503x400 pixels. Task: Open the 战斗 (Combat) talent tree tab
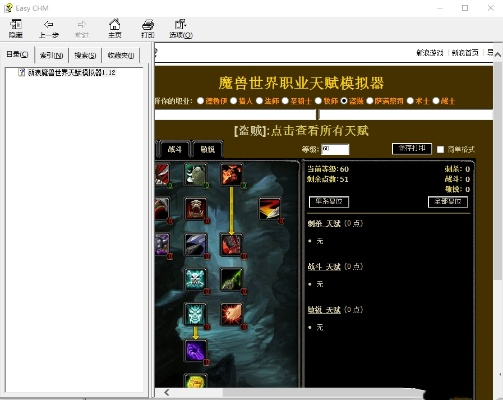[x=174, y=149]
